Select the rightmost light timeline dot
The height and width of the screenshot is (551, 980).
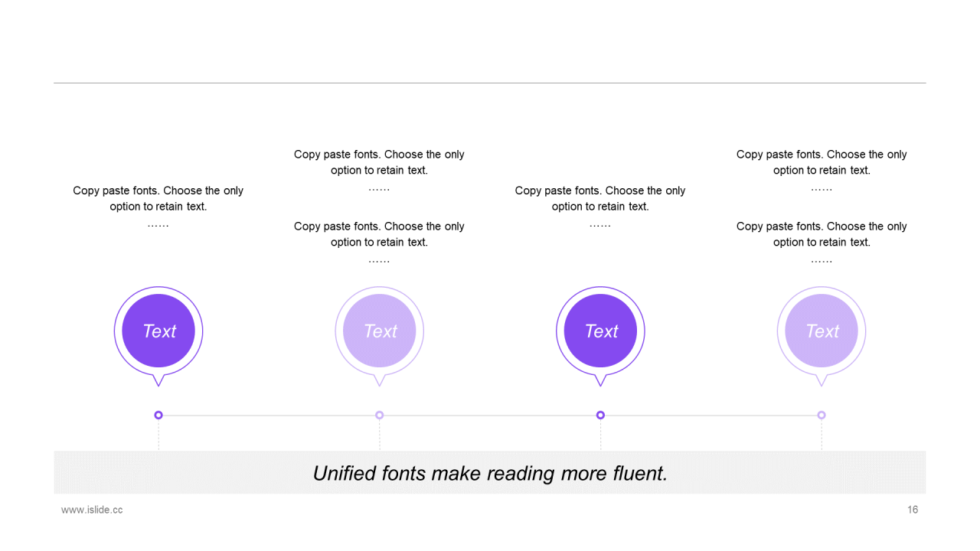pyautogui.click(x=822, y=415)
